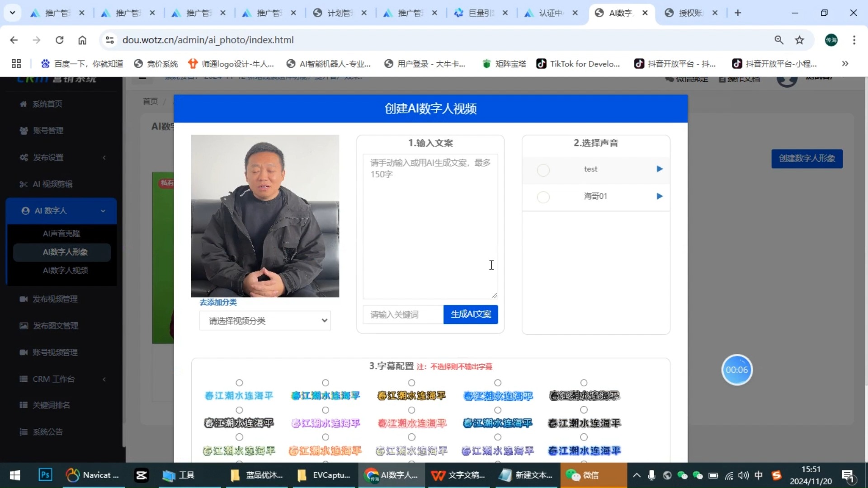Choose the third subtitle style radio in top row
This screenshot has width=868, height=488.
click(x=411, y=383)
